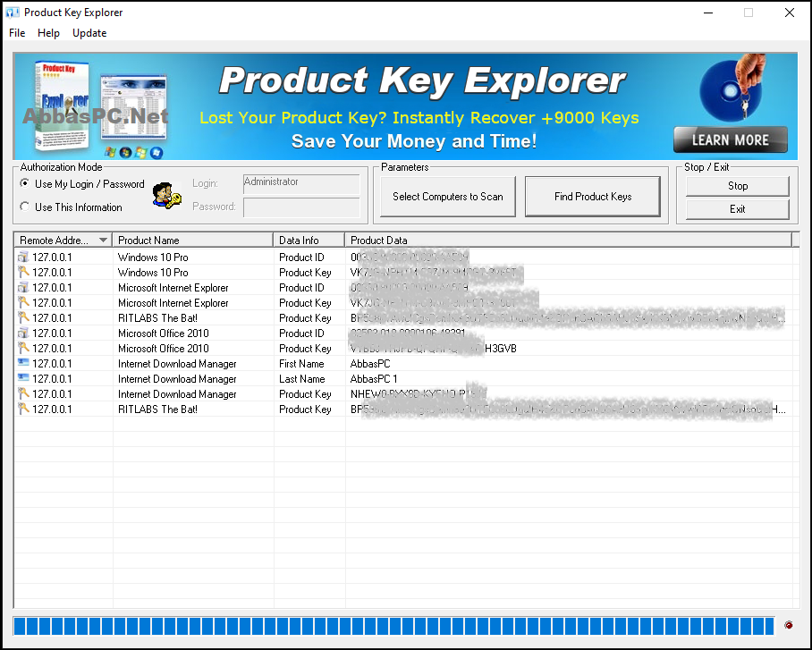Click 'Last Name' data info cell
This screenshot has height=650, width=812.
click(302, 379)
